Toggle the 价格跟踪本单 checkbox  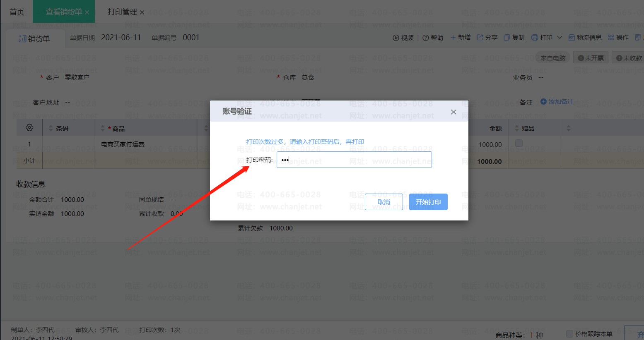point(569,333)
